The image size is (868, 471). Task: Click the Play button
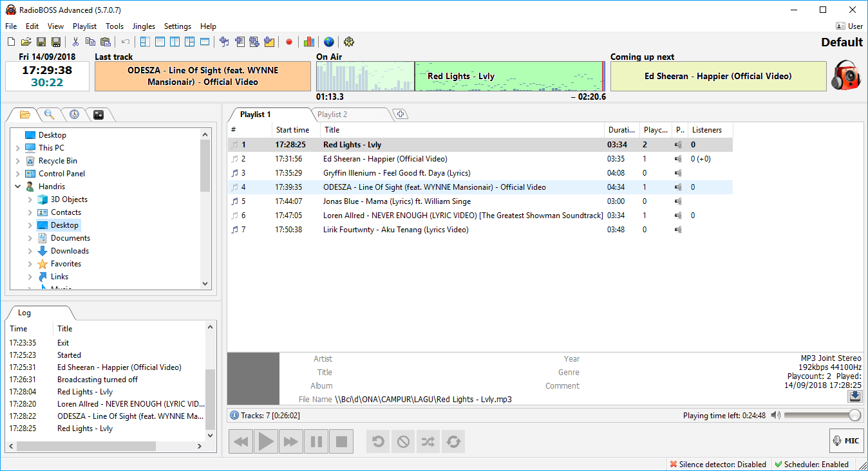(266, 441)
